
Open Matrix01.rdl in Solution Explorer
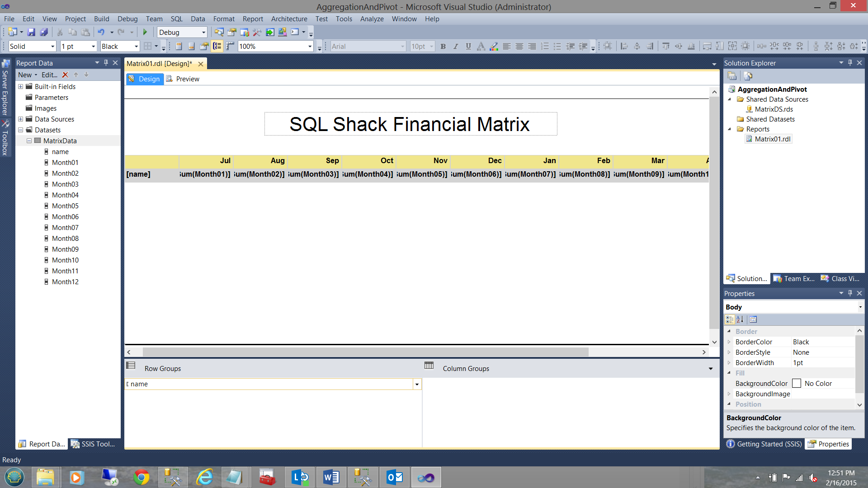point(772,139)
